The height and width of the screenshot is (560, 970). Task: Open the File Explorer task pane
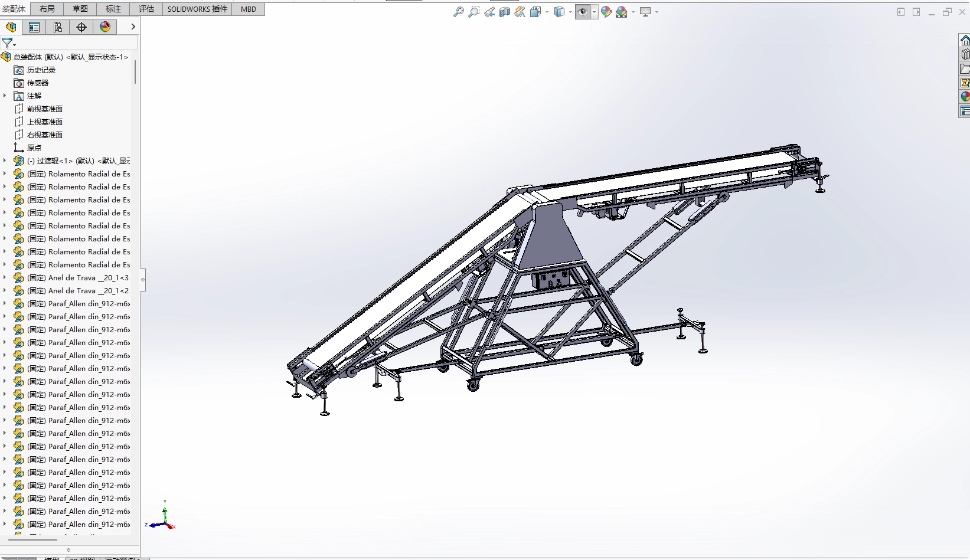pos(965,68)
